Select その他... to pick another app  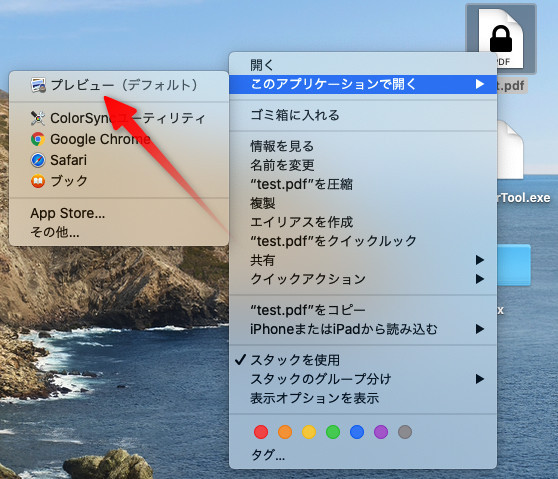pos(119,232)
